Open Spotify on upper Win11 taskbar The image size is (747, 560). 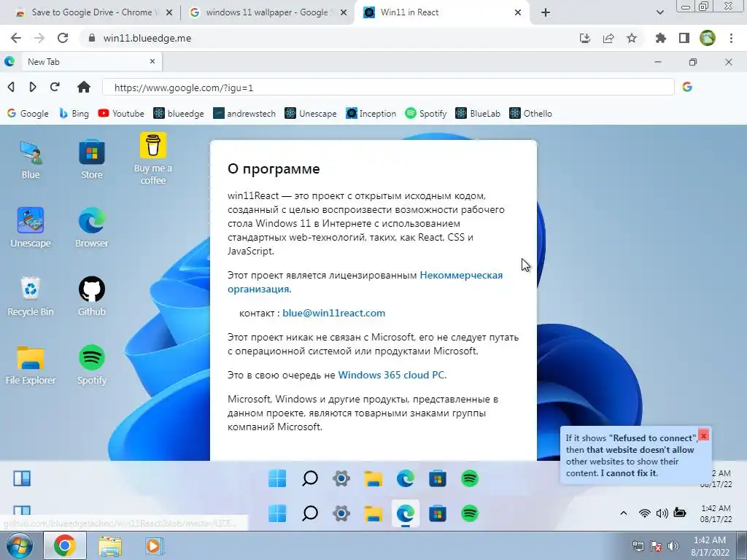tap(470, 478)
